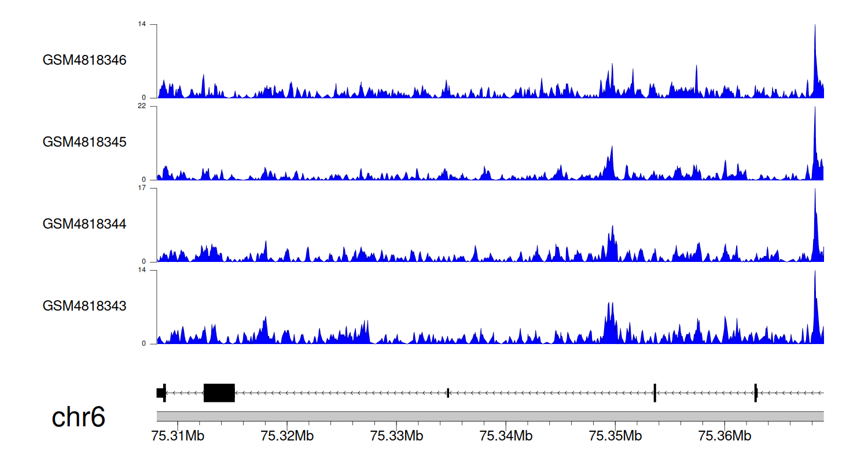Click the thin exon between 75.33Mb and 75.34Mb

pyautogui.click(x=448, y=393)
